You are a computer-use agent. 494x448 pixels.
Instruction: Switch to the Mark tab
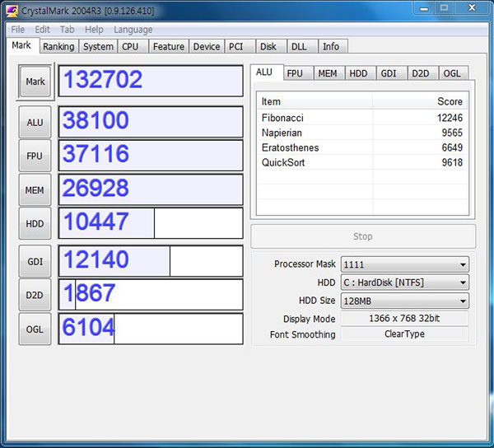21,45
